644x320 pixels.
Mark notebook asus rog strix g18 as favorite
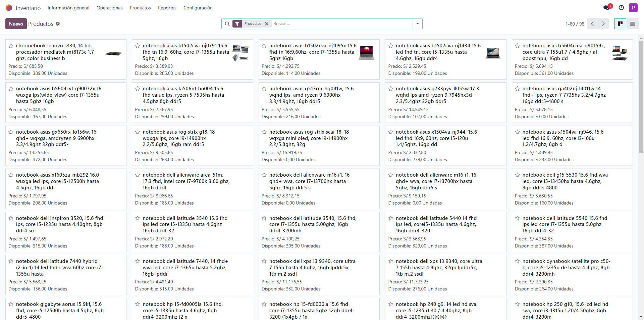pos(138,132)
